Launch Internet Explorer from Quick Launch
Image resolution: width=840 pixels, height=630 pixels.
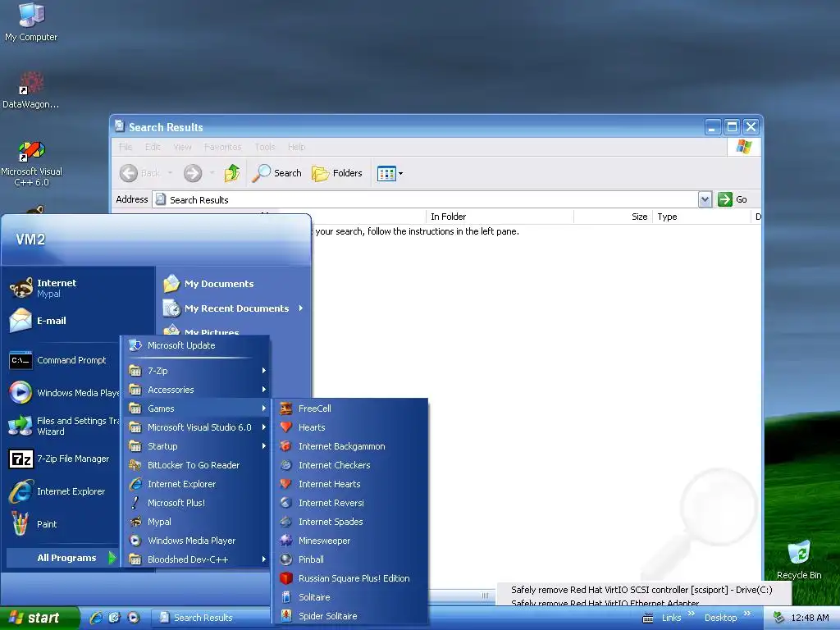[x=97, y=618]
